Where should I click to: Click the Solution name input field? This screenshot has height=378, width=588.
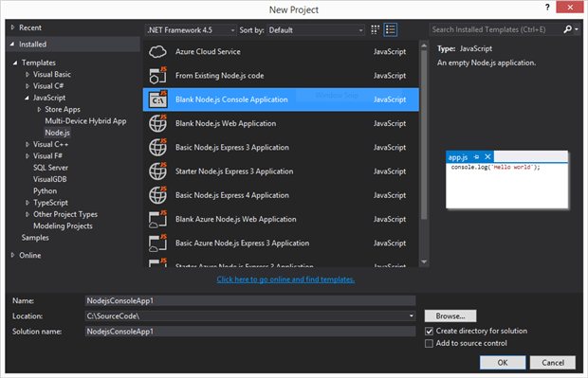coord(250,332)
